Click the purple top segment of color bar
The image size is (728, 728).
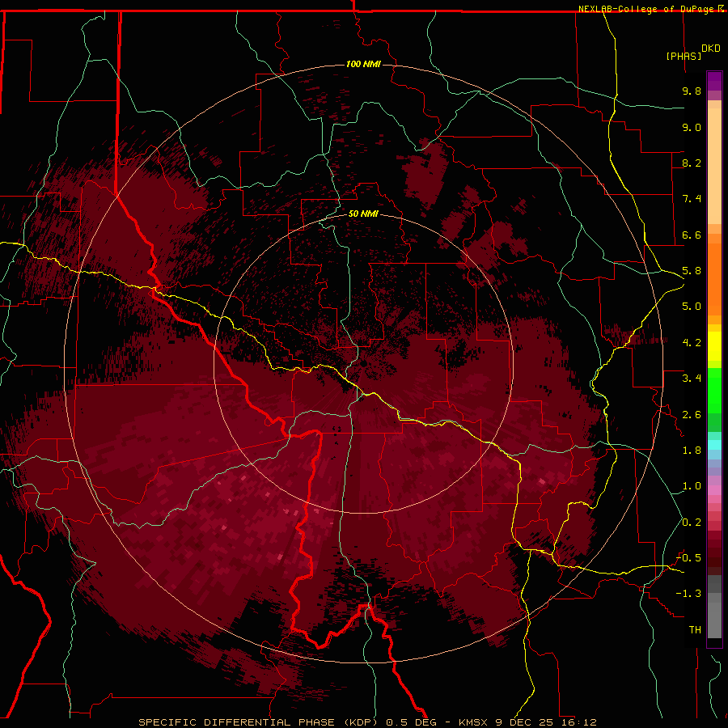714,81
